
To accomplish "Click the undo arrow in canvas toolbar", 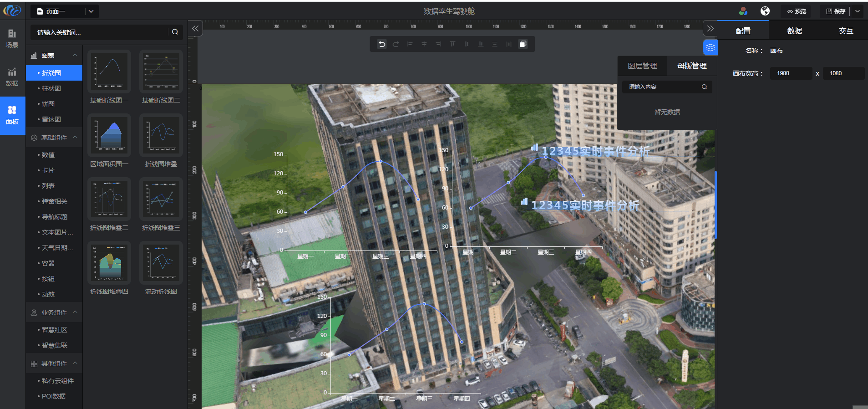I will 382,44.
